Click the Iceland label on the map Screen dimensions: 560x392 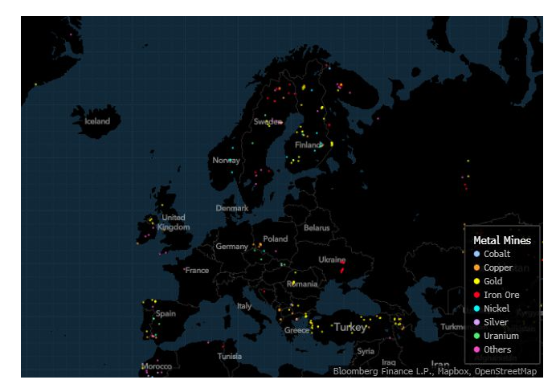point(97,121)
